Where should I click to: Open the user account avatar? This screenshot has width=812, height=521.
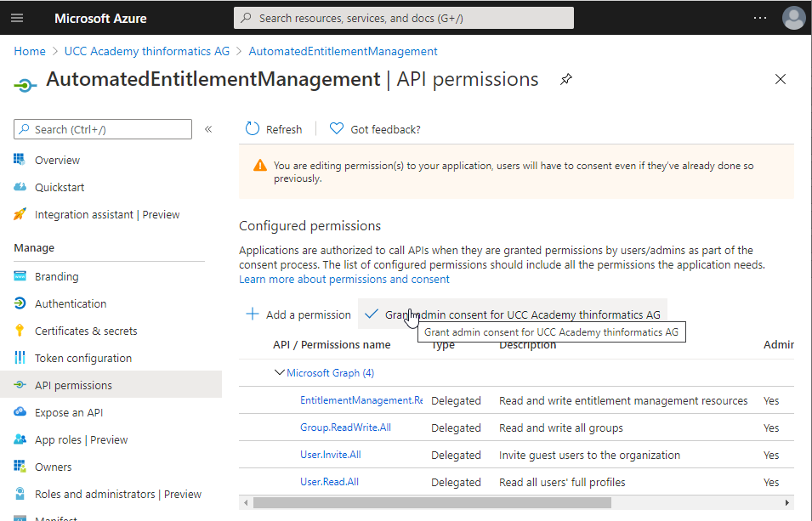point(793,18)
